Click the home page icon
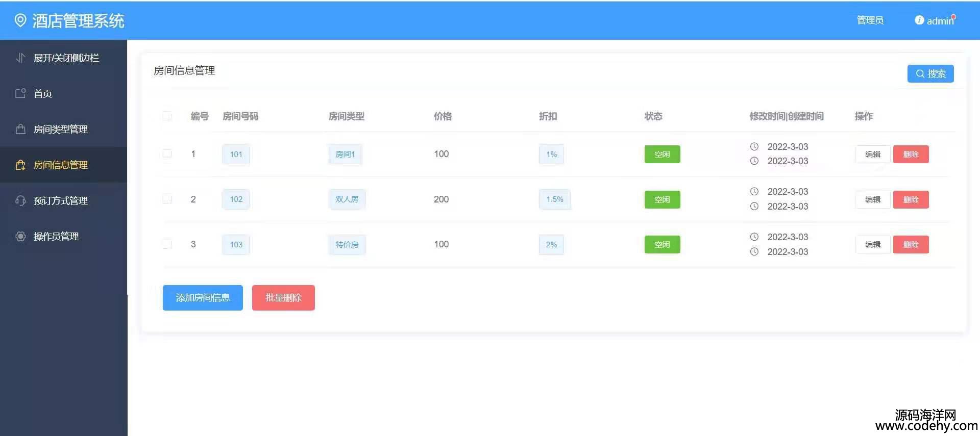Image resolution: width=980 pixels, height=436 pixels. click(x=20, y=93)
